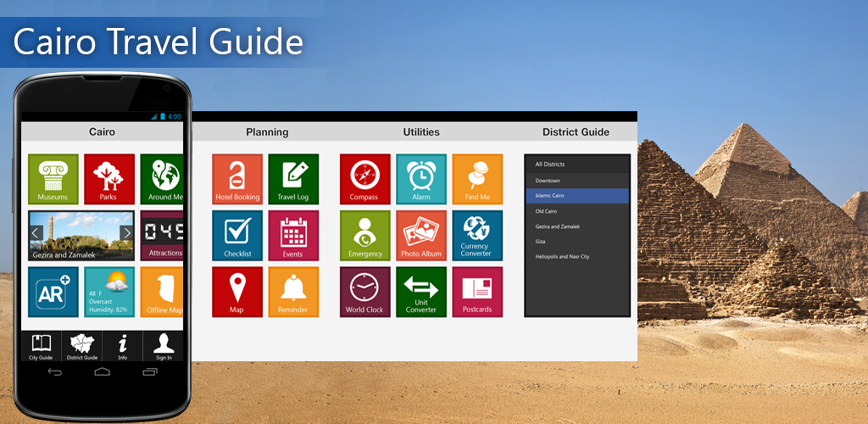The width and height of the screenshot is (868, 424).
Task: Open the Attractions counter tile
Action: [162, 236]
